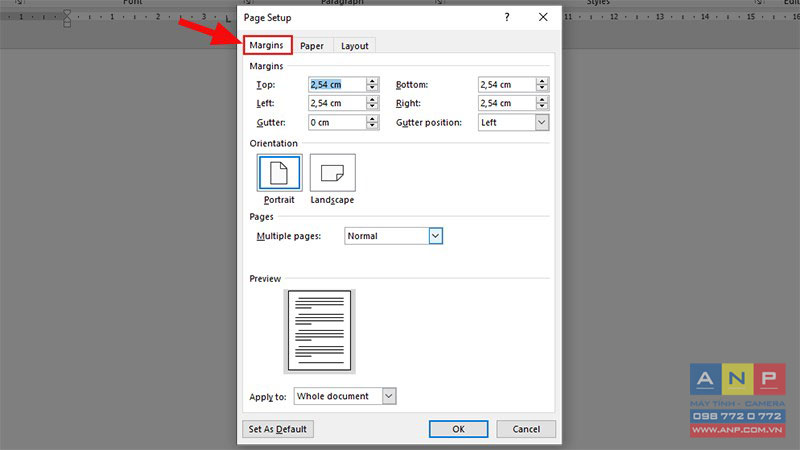Image resolution: width=800 pixels, height=450 pixels.
Task: Click the Left margin input field
Action: tap(337, 103)
